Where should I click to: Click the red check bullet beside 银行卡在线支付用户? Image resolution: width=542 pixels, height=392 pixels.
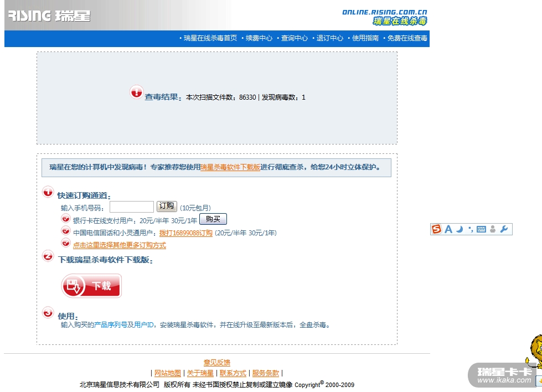point(65,219)
